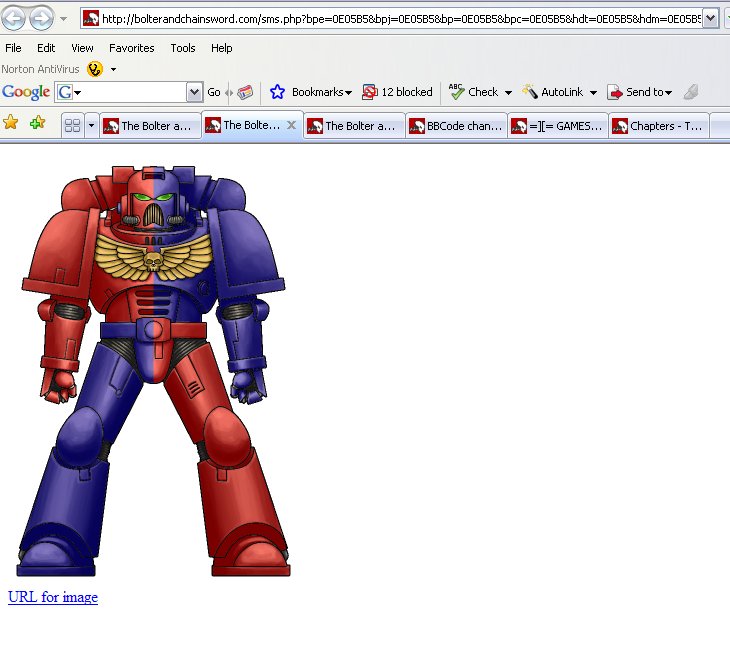This screenshot has height=650, width=730.
Task: Click the Norton AntiVirus status icon
Action: click(95, 69)
